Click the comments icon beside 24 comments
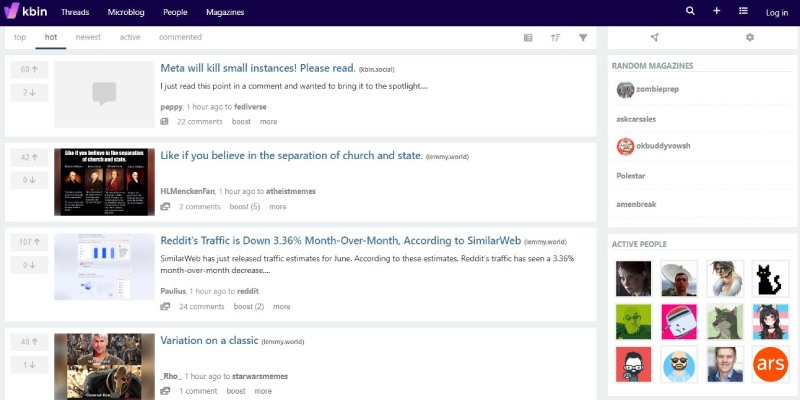 [165, 307]
